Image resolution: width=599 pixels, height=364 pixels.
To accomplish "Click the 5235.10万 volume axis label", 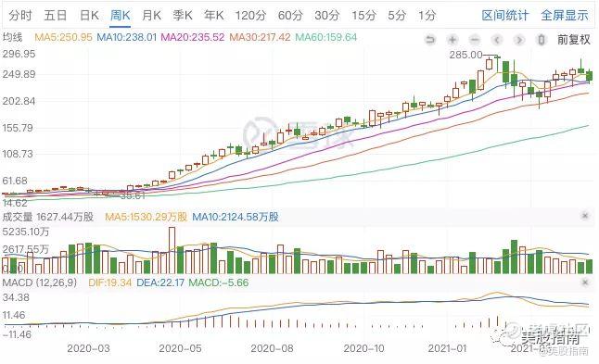I will (26, 232).
